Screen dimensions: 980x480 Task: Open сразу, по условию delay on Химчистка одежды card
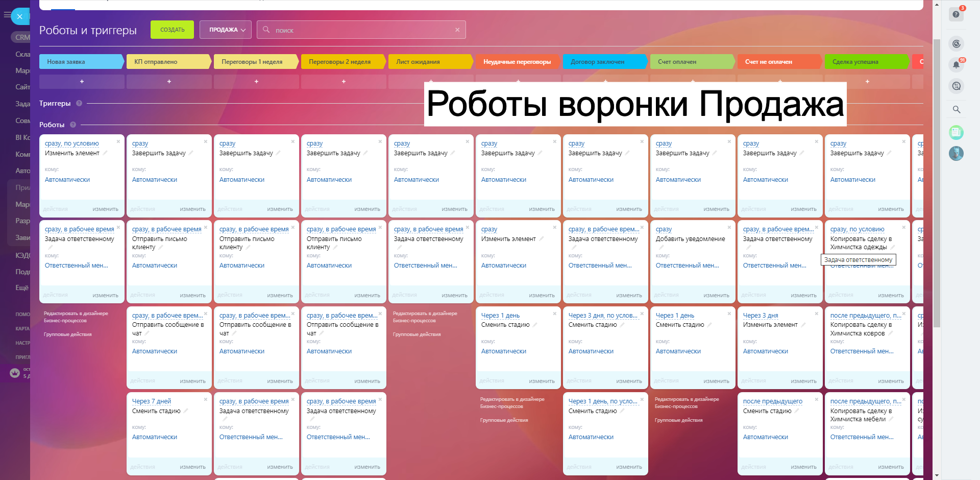[x=857, y=229]
